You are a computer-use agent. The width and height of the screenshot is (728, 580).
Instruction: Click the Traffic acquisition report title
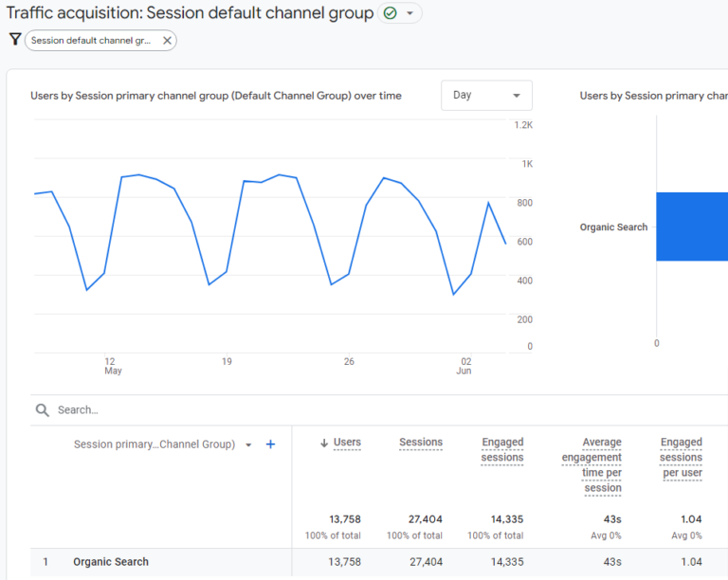(190, 13)
